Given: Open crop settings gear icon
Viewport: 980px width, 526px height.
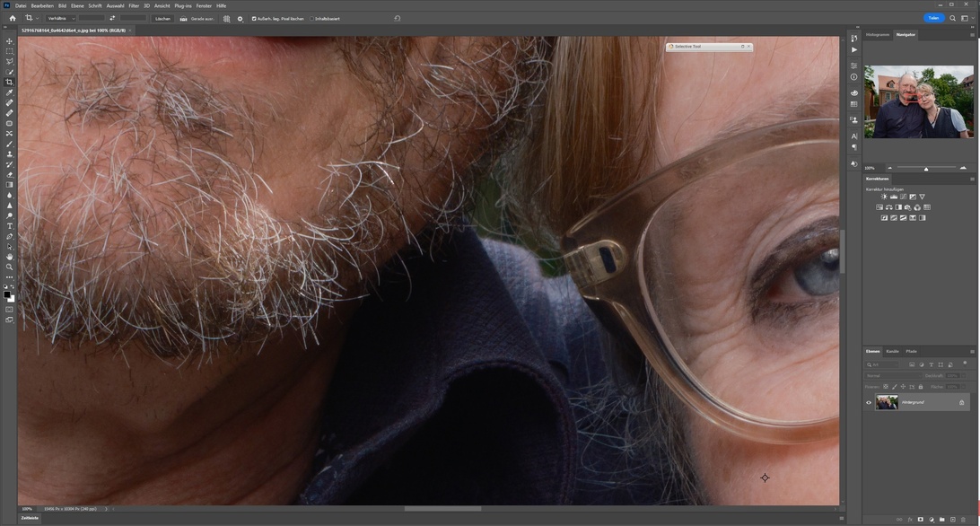Looking at the screenshot, I should coord(240,18).
